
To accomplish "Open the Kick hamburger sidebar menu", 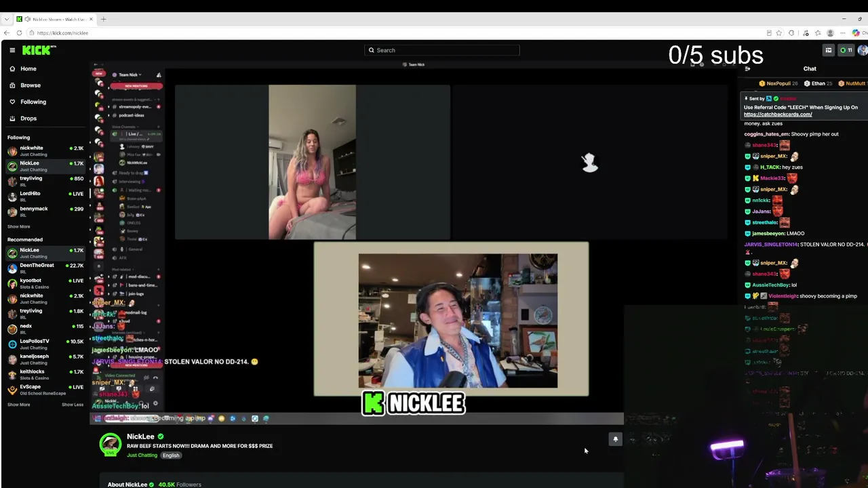I will point(12,50).
